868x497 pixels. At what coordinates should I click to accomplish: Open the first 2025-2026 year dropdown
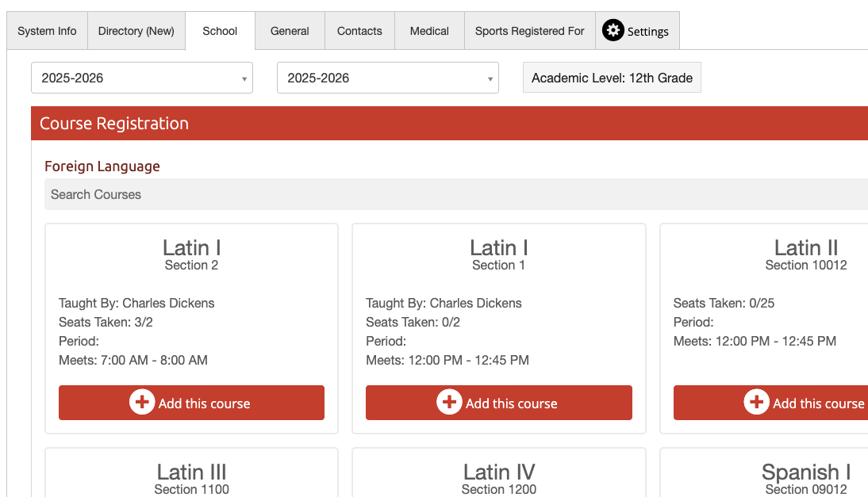pyautogui.click(x=142, y=78)
